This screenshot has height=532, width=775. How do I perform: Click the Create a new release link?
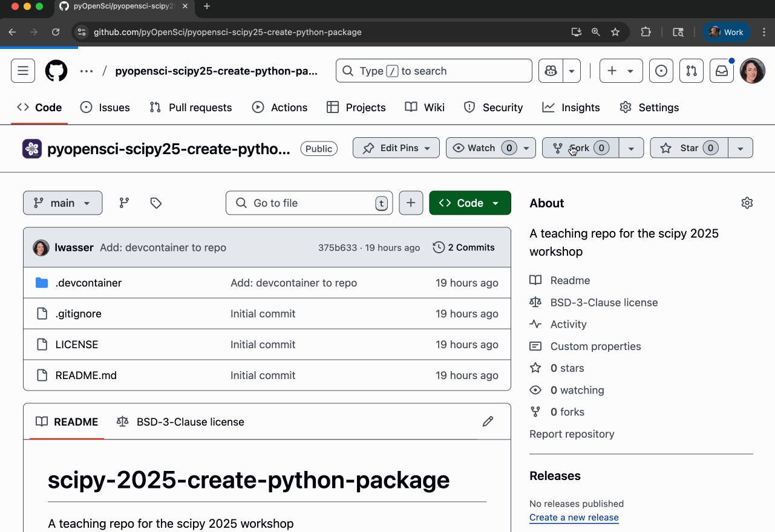coord(574,517)
